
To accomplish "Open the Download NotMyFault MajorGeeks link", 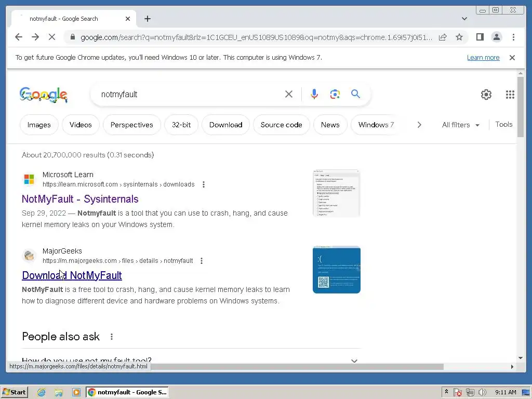I will pos(72,275).
